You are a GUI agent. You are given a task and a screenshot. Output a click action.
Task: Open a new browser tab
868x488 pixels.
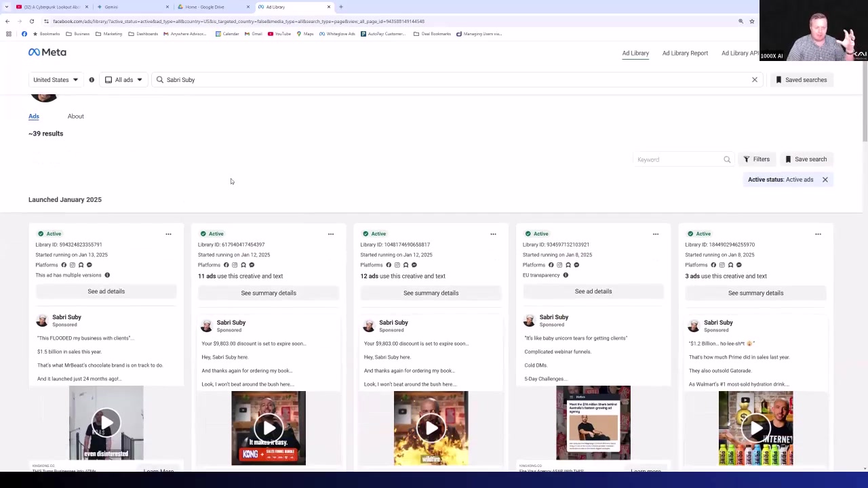click(341, 7)
